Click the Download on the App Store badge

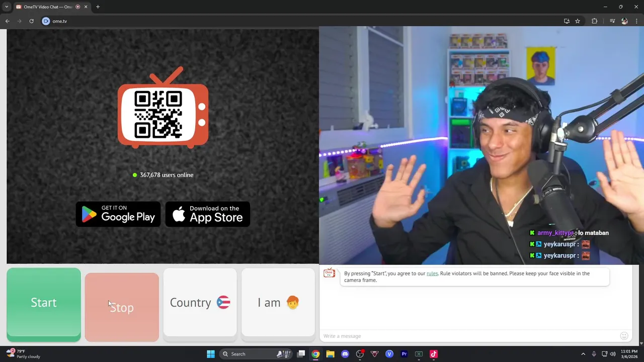tap(208, 214)
